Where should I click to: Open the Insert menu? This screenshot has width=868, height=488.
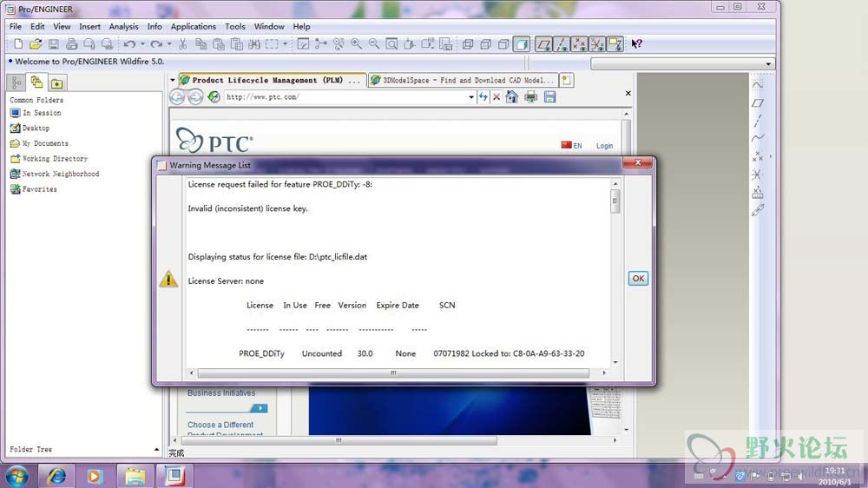click(89, 27)
